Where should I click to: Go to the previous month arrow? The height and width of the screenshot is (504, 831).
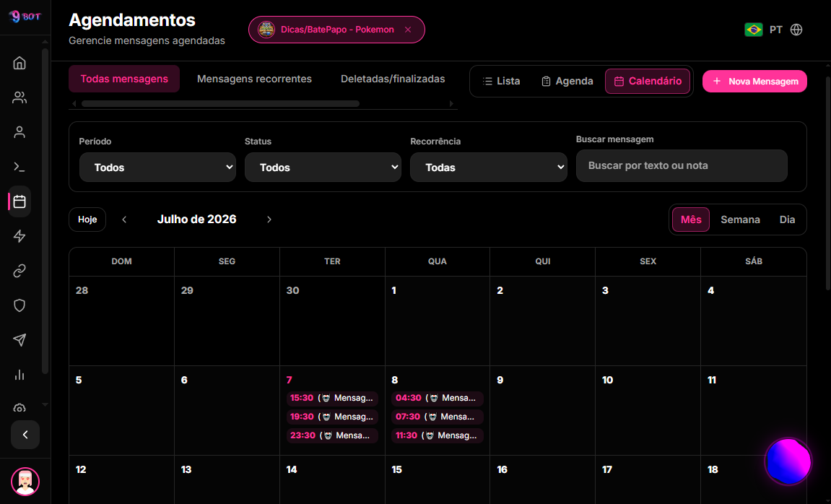pos(124,220)
